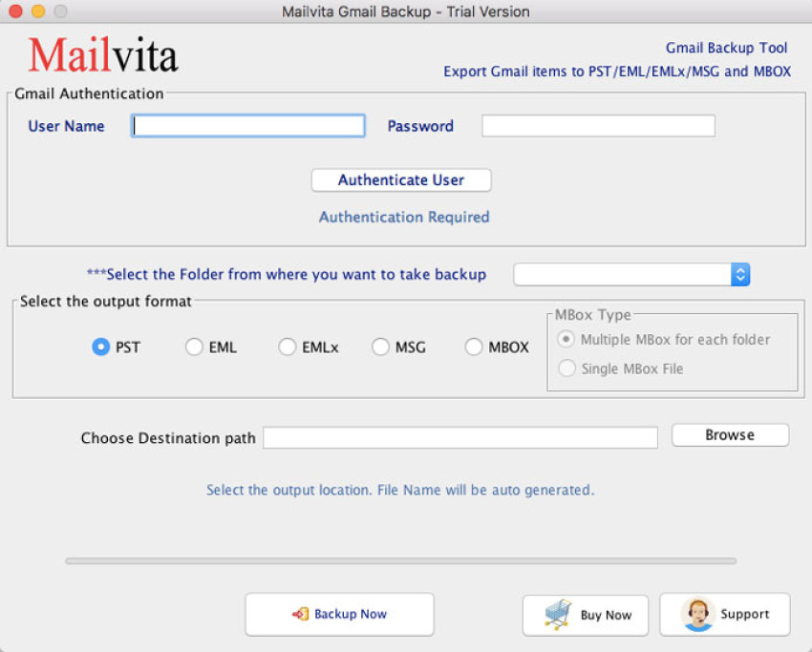Click the Buy Now button
Screen dimensions: 812x652
(x=586, y=615)
